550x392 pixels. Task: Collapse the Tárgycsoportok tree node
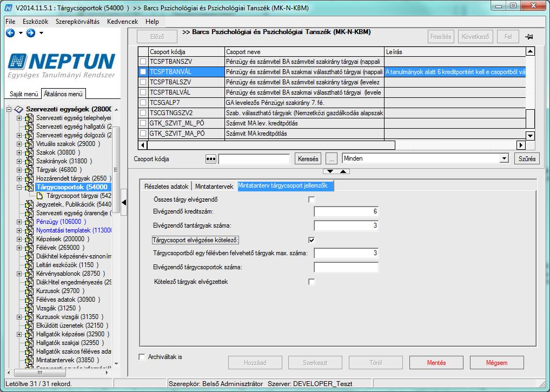(x=19, y=187)
